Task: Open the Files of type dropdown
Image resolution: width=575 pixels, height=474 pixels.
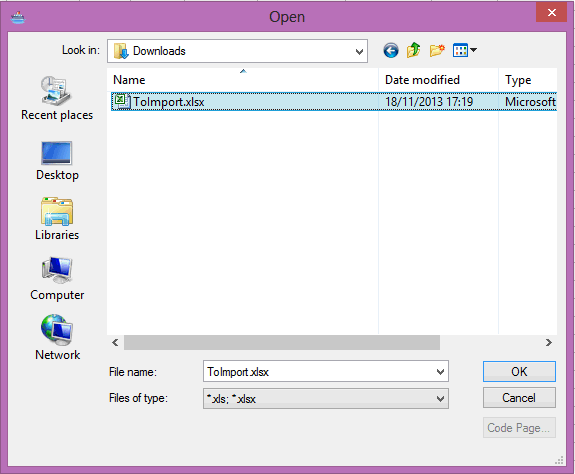Action: (326, 398)
